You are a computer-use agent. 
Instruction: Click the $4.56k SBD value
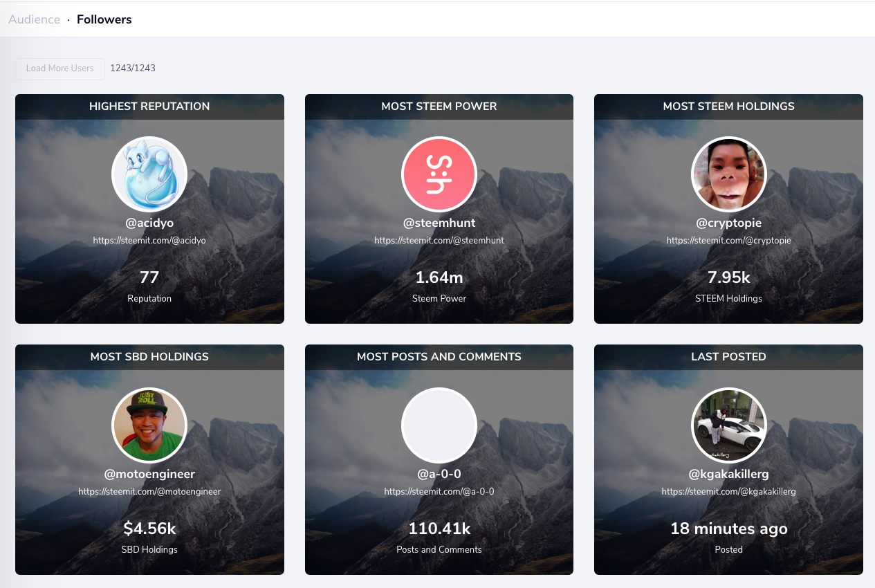(x=149, y=529)
